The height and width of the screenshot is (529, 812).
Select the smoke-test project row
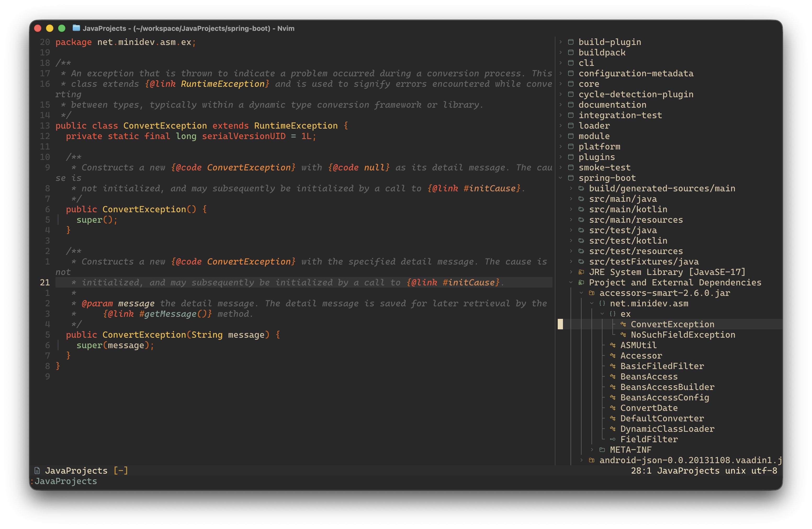click(x=604, y=167)
